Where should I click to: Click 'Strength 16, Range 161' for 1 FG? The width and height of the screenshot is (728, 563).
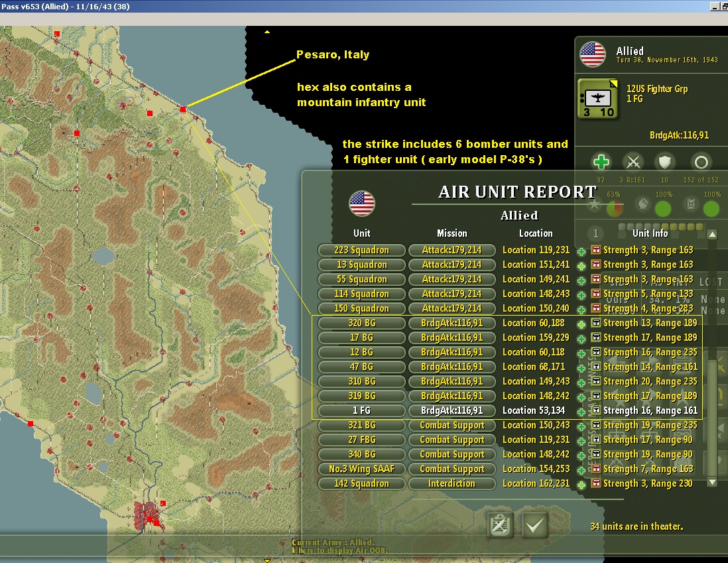(x=650, y=410)
